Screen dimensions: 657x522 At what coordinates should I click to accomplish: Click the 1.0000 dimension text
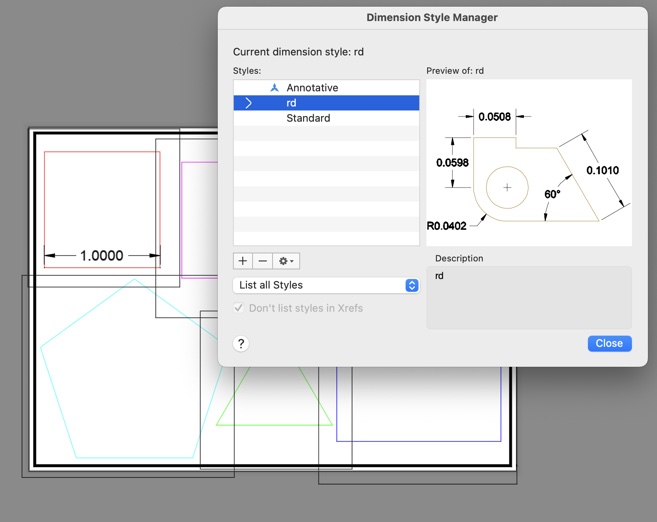tap(102, 256)
